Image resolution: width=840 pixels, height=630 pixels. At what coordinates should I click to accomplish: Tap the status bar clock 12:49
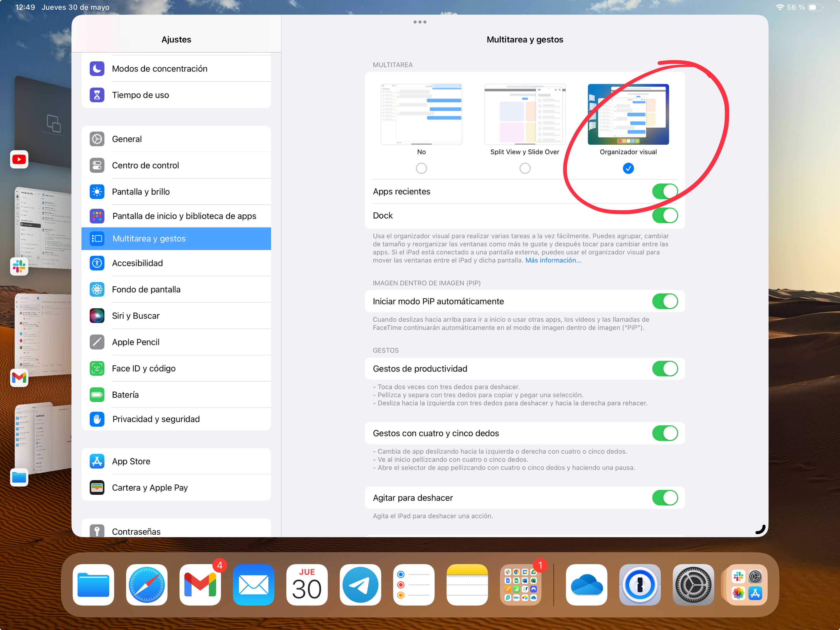pyautogui.click(x=25, y=7)
